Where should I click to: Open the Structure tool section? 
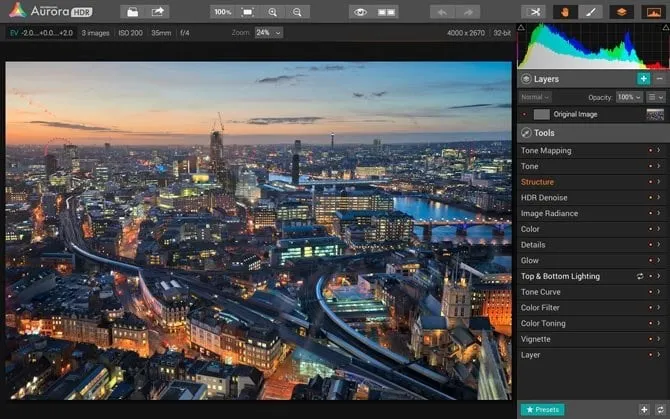point(538,182)
